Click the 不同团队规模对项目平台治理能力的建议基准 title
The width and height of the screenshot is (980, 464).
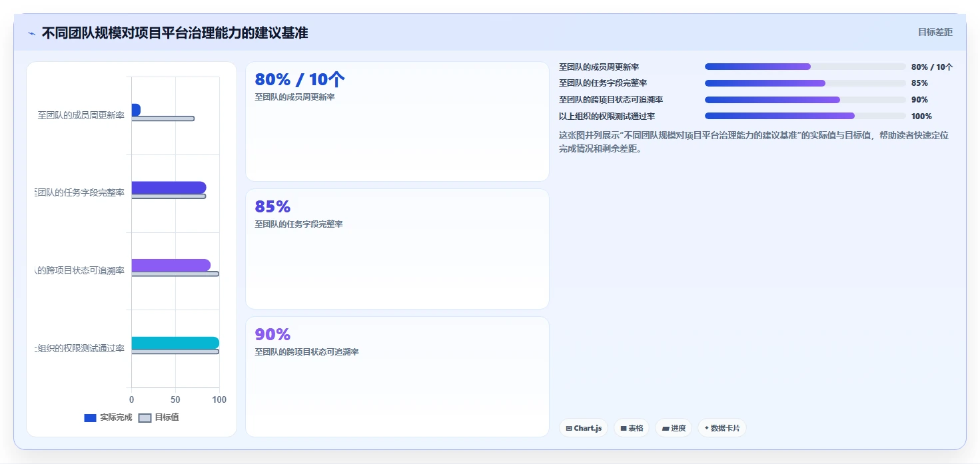(x=175, y=33)
